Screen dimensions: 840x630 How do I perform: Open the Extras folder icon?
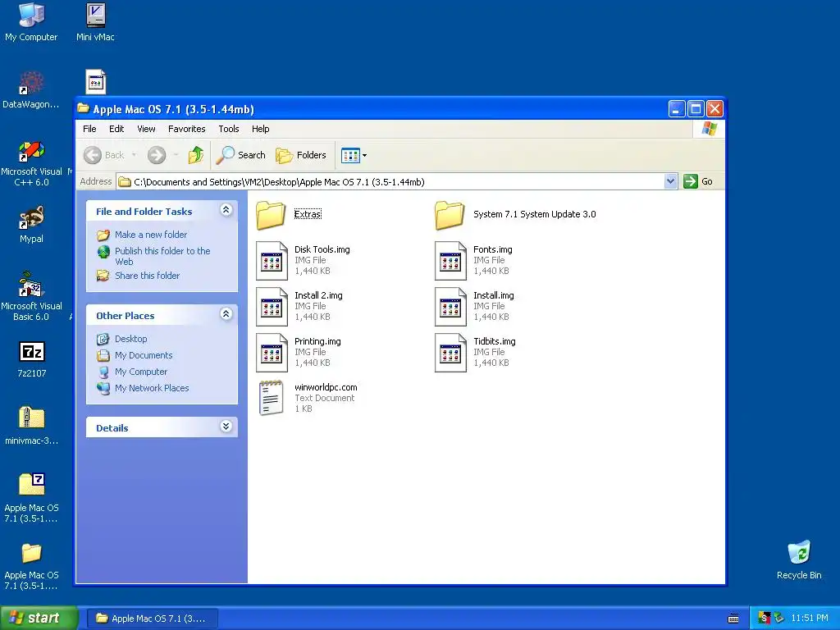coord(271,215)
